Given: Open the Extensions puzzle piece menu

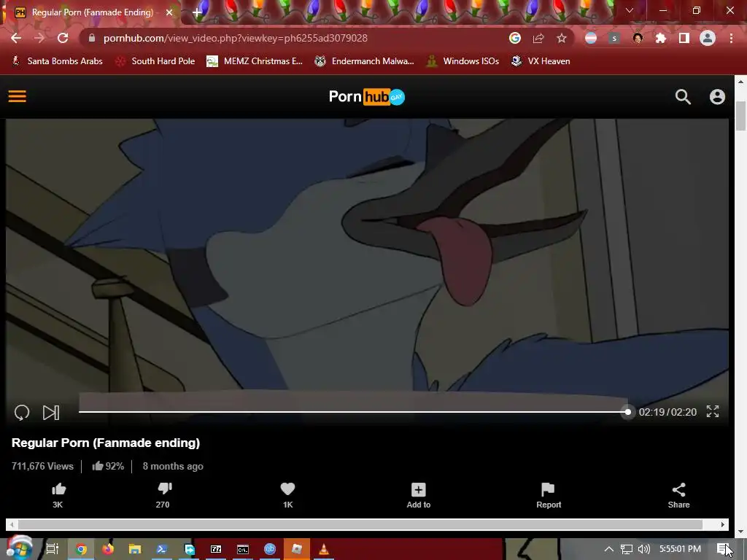Looking at the screenshot, I should (661, 38).
